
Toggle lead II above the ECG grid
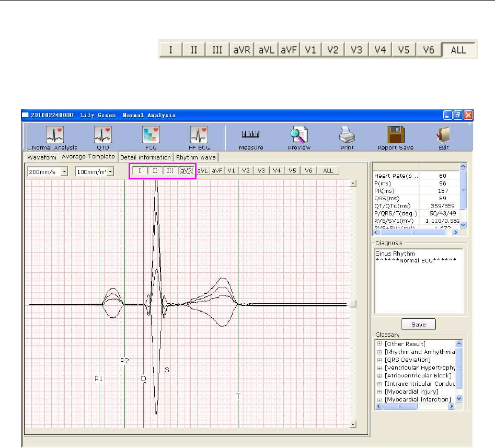155,170
